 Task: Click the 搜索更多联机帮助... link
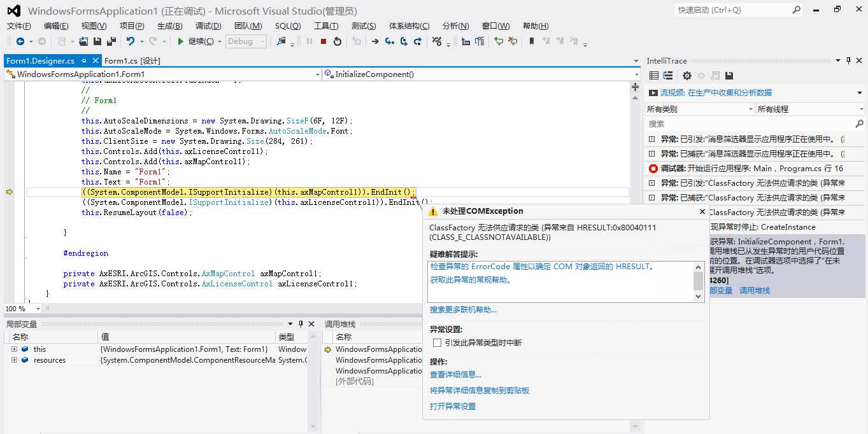coord(463,310)
